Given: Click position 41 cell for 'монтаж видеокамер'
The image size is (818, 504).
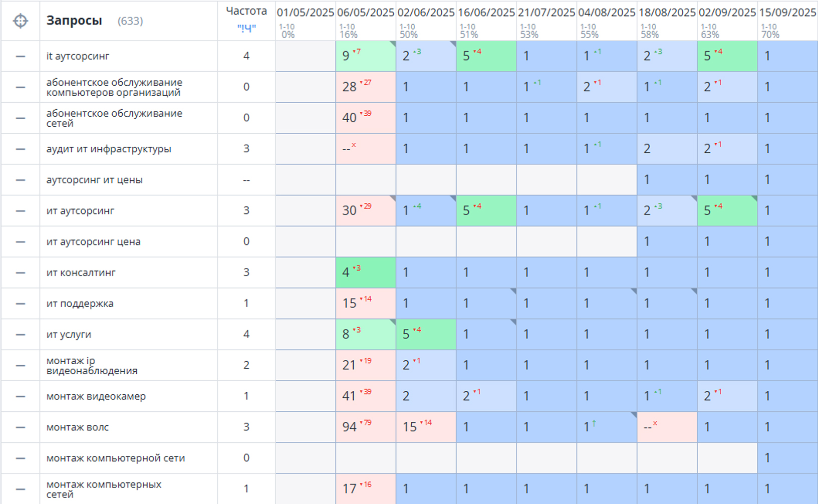Looking at the screenshot, I should pyautogui.click(x=366, y=396).
